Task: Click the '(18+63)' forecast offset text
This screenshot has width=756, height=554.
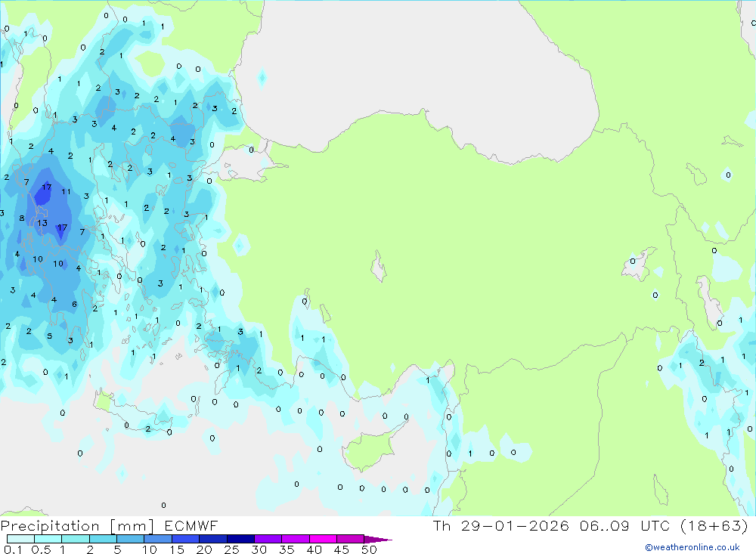Action: coord(714,525)
